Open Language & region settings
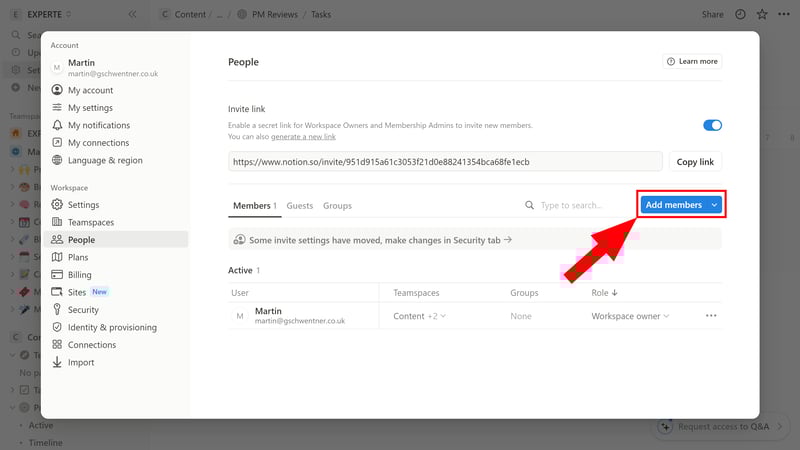The width and height of the screenshot is (800, 450). [x=105, y=160]
